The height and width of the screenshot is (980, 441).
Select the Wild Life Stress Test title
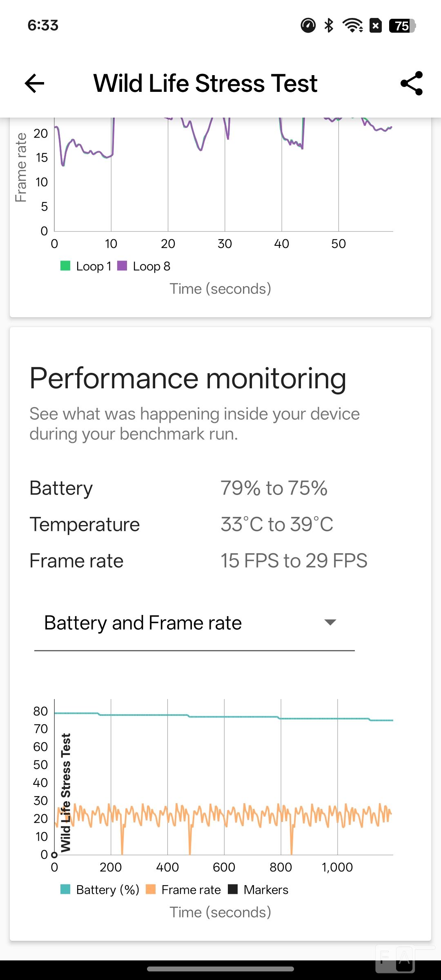click(x=205, y=83)
